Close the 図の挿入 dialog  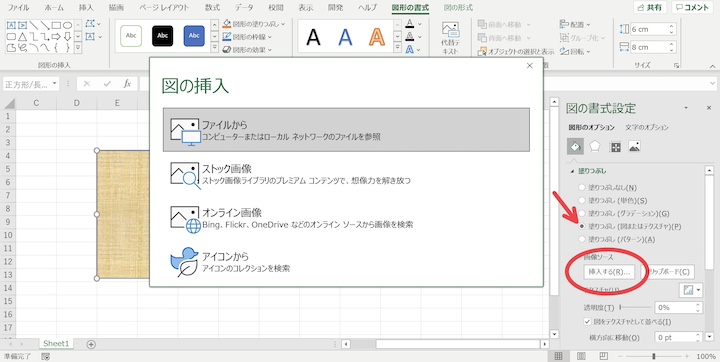pos(529,66)
